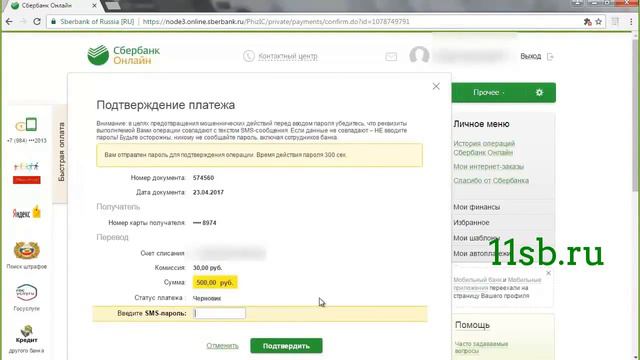This screenshot has width=640, height=360.
Task: Click the Черновик payment status
Action: (207, 298)
